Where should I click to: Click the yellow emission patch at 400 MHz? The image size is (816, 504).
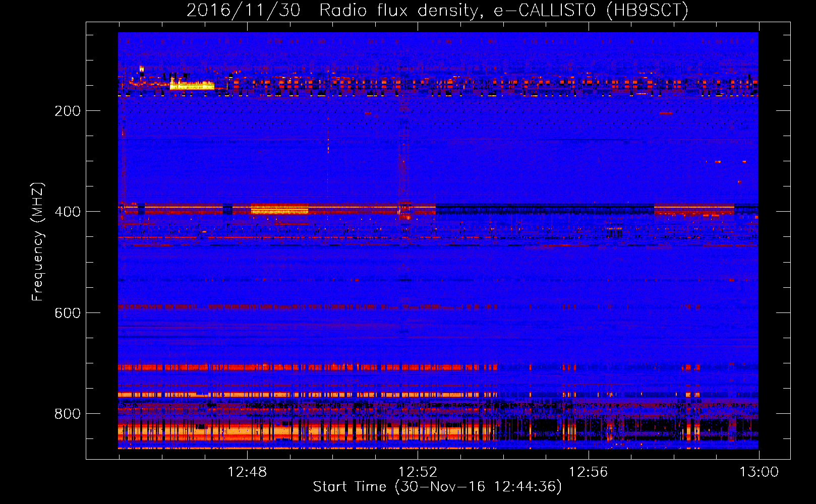pos(279,209)
